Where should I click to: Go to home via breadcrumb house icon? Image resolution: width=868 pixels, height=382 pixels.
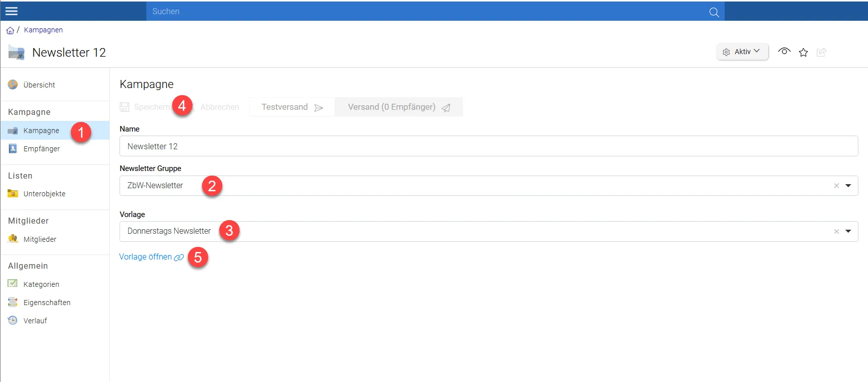[x=10, y=30]
